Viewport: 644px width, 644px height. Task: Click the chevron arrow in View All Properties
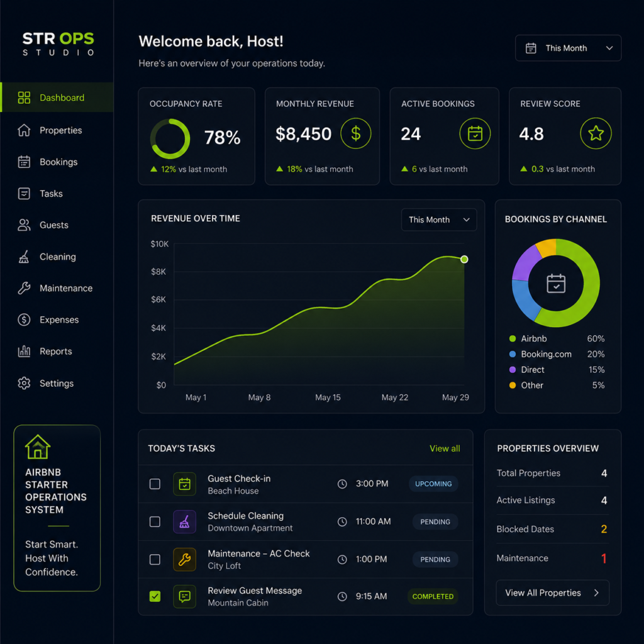click(x=596, y=592)
